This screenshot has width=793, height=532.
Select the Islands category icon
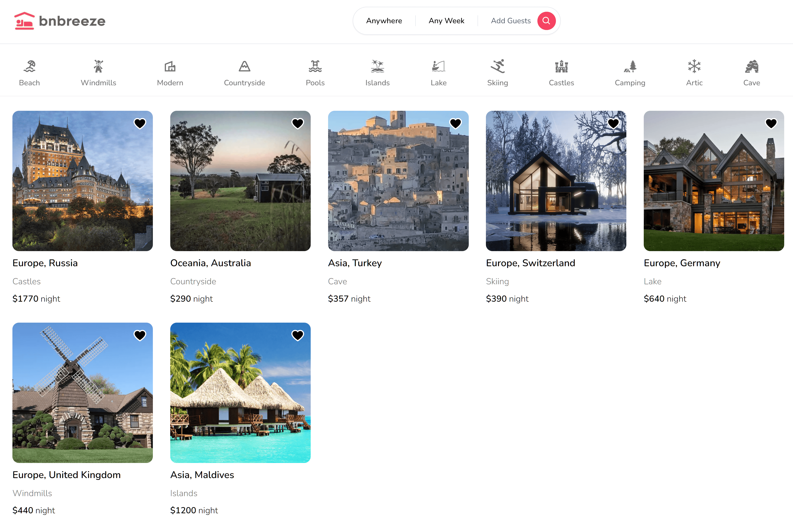[x=378, y=66]
